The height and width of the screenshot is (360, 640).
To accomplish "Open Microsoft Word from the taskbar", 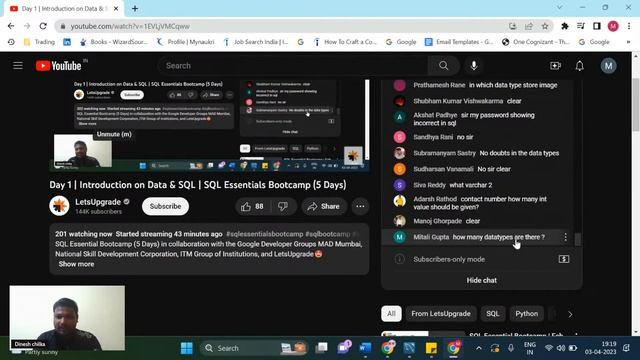I will (365, 348).
